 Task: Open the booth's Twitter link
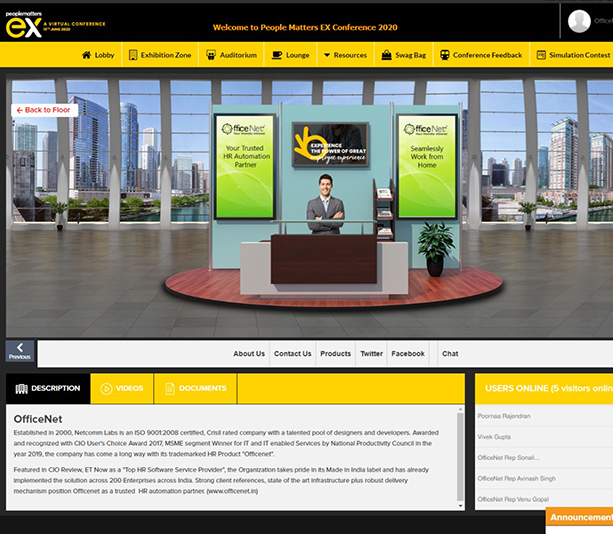pyautogui.click(x=371, y=353)
